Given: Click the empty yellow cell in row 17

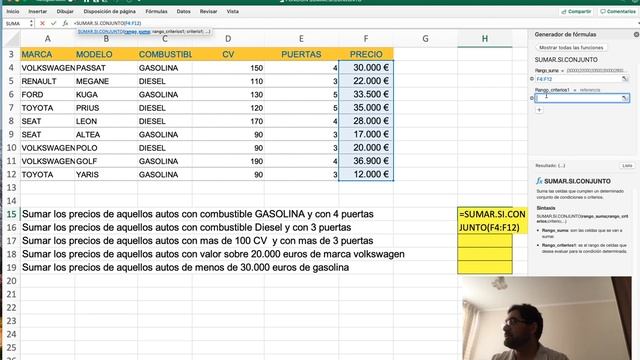Looking at the screenshot, I should coord(484,241).
